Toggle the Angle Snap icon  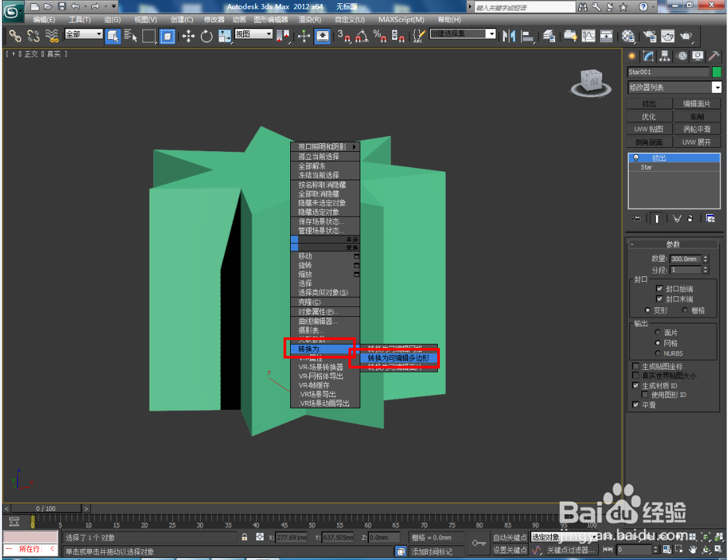(x=362, y=36)
